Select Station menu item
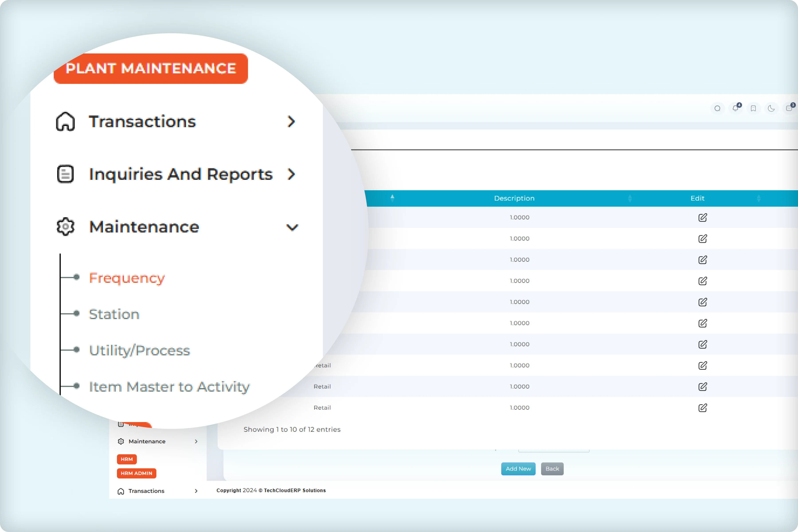Image resolution: width=798 pixels, height=532 pixels. point(114,314)
